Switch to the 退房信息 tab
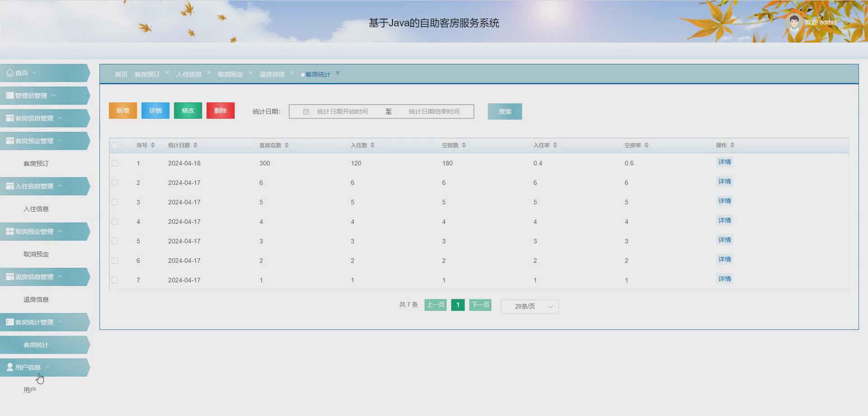The image size is (868, 416). point(272,74)
